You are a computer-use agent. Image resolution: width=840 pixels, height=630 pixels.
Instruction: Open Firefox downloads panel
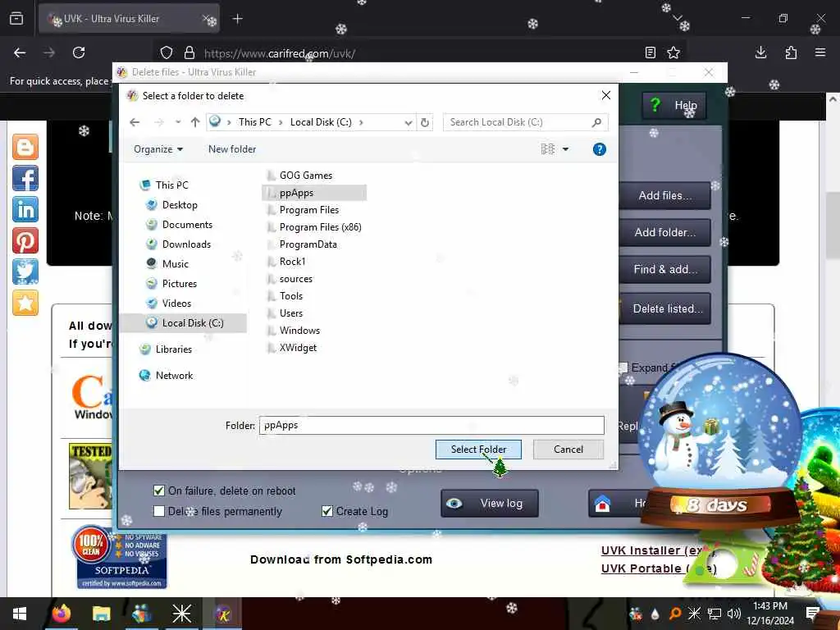coord(760,52)
